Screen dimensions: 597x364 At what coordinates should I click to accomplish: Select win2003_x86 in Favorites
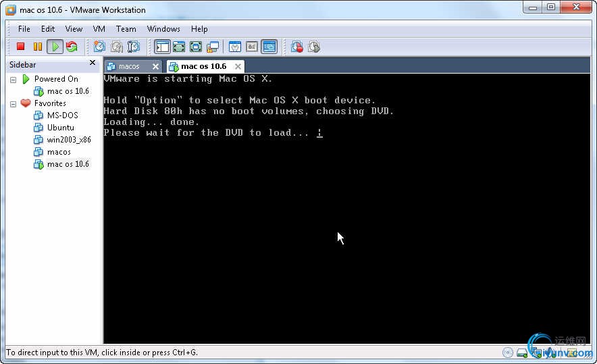[x=69, y=140]
